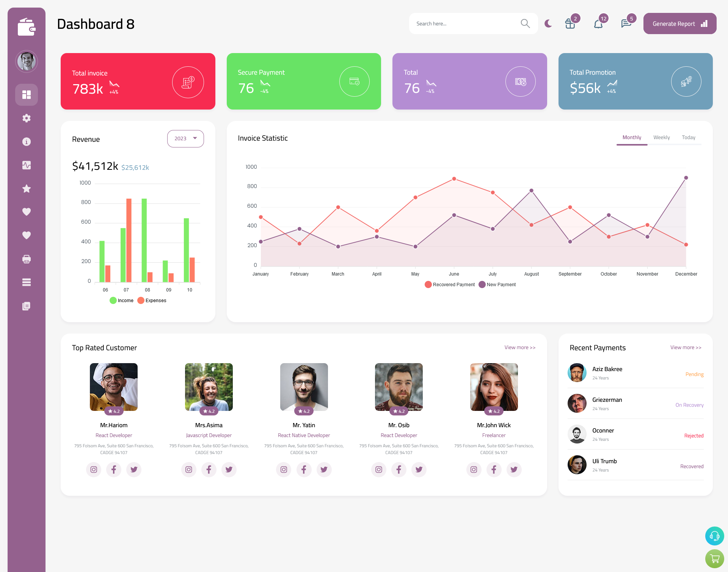Viewport: 728px width, 572px height.
Task: Click the heart/favorites icon in sidebar
Action: point(27,212)
